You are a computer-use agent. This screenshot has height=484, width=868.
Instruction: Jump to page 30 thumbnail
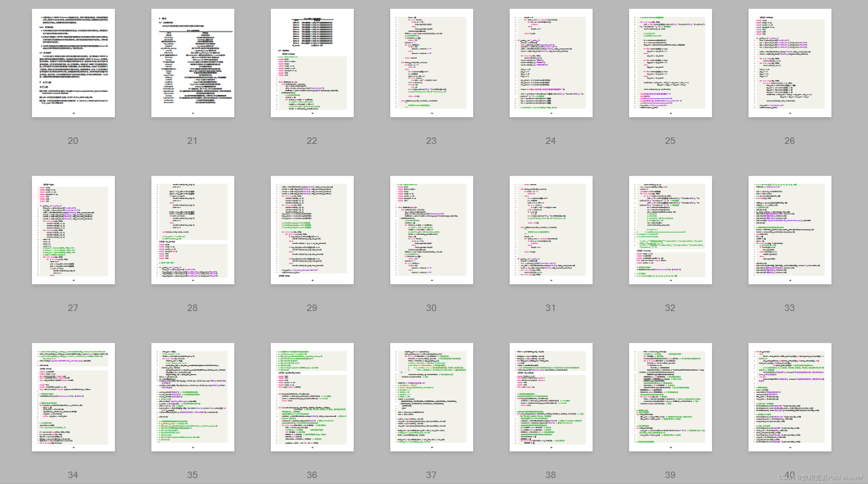coord(431,230)
